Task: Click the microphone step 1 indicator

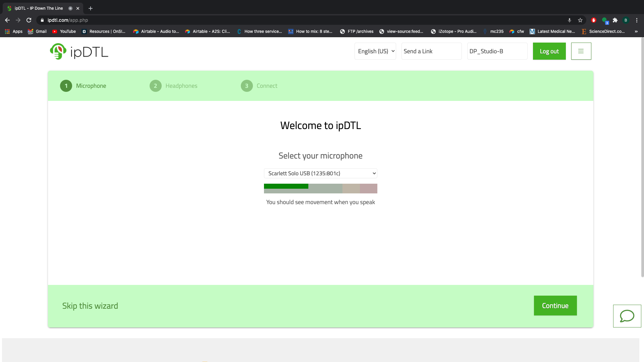Action: coord(66,86)
